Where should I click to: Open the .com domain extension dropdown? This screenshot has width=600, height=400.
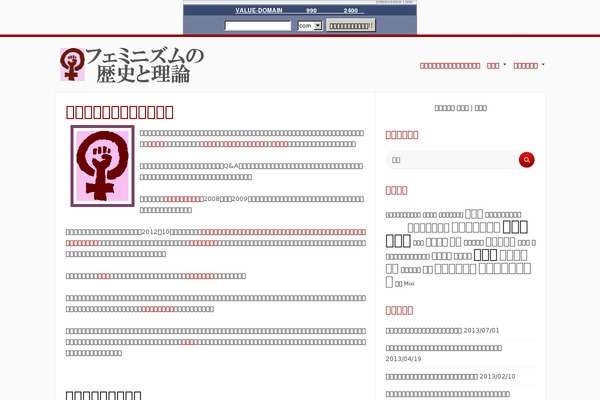(310, 26)
